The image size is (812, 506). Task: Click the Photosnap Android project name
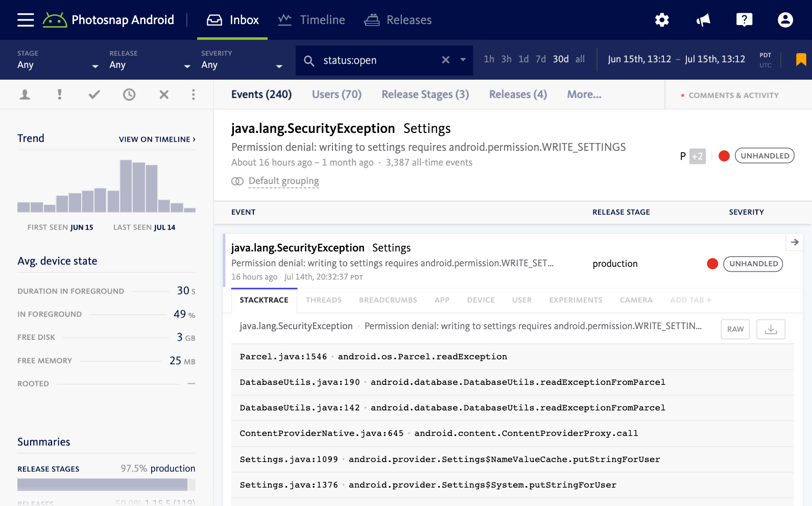click(123, 20)
